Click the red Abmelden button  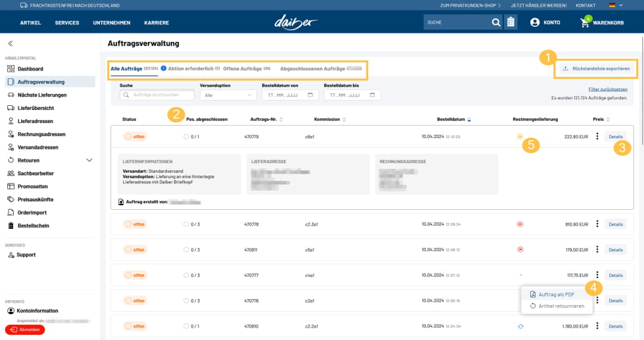point(25,329)
